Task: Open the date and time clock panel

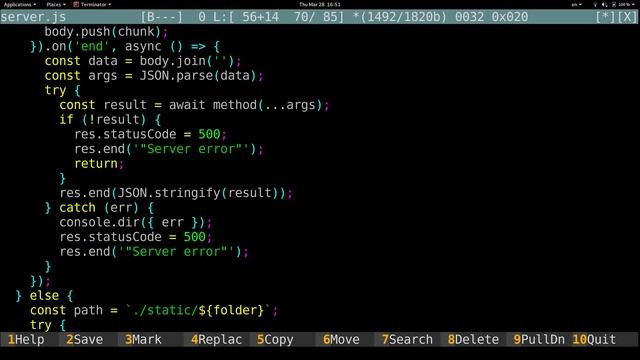Action: pos(320,4)
